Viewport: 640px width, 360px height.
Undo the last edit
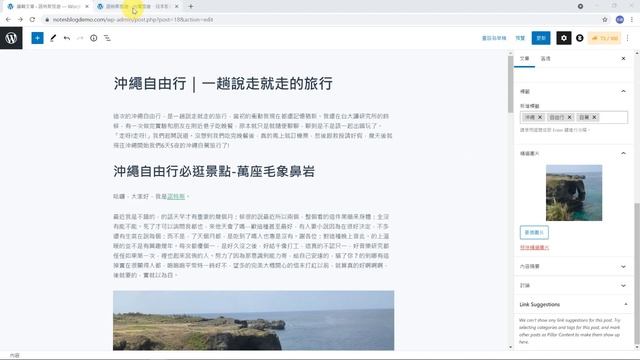[67, 38]
